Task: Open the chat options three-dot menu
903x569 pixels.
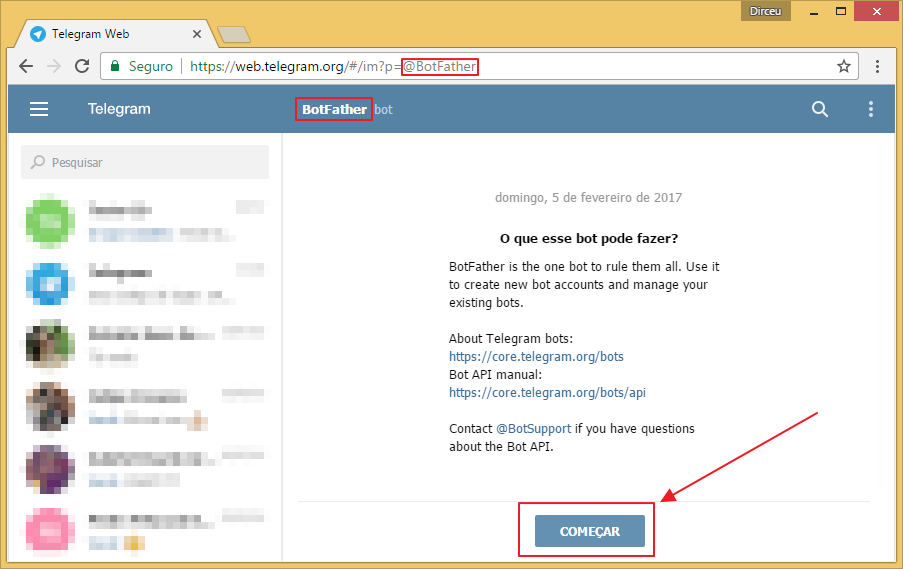Action: pos(871,109)
